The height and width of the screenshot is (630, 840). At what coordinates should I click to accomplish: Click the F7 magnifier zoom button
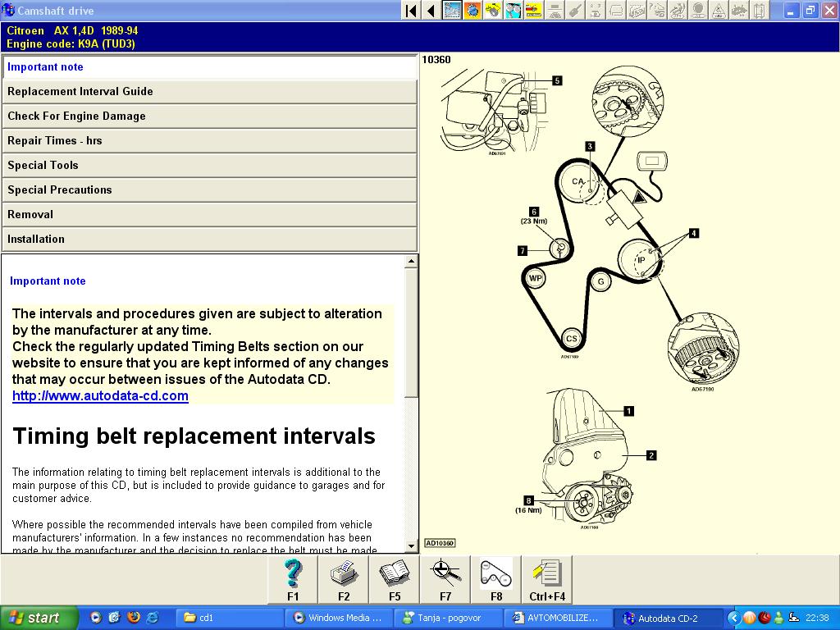445,580
